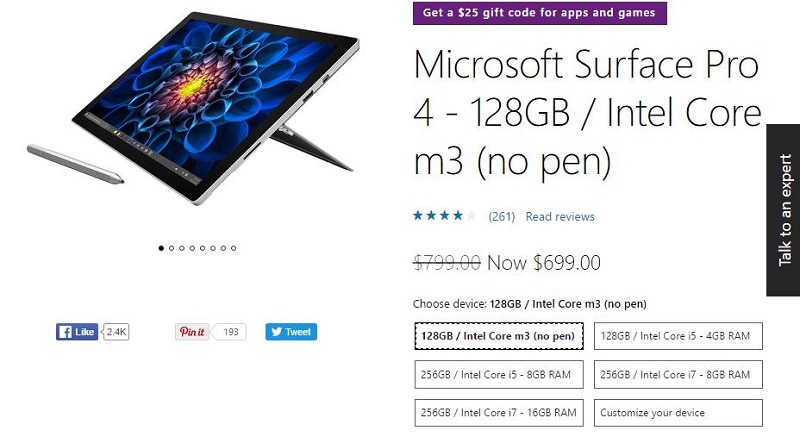This screenshot has width=800, height=443.
Task: Click the (261) review count
Action: (x=501, y=217)
